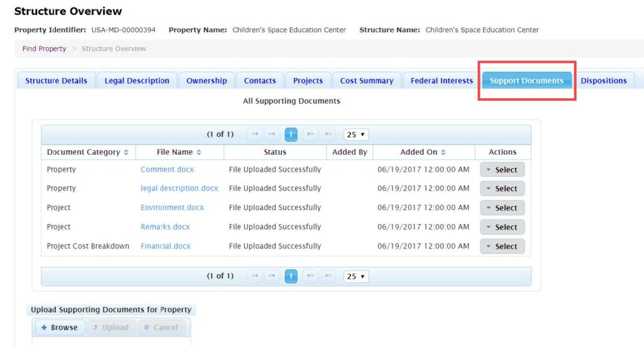Navigate to Find Property breadcrumb link
The width and height of the screenshot is (644, 346).
point(44,48)
